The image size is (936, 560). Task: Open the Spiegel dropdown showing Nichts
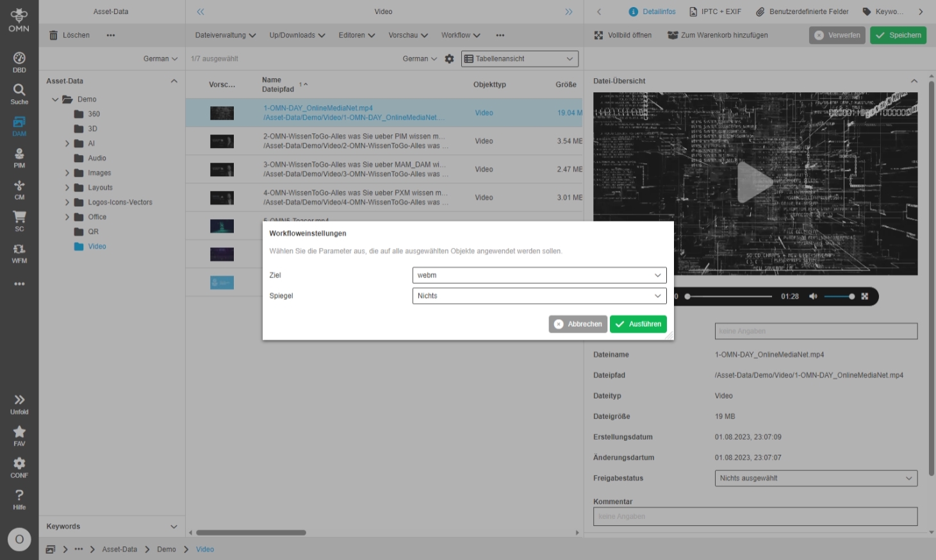tap(539, 296)
